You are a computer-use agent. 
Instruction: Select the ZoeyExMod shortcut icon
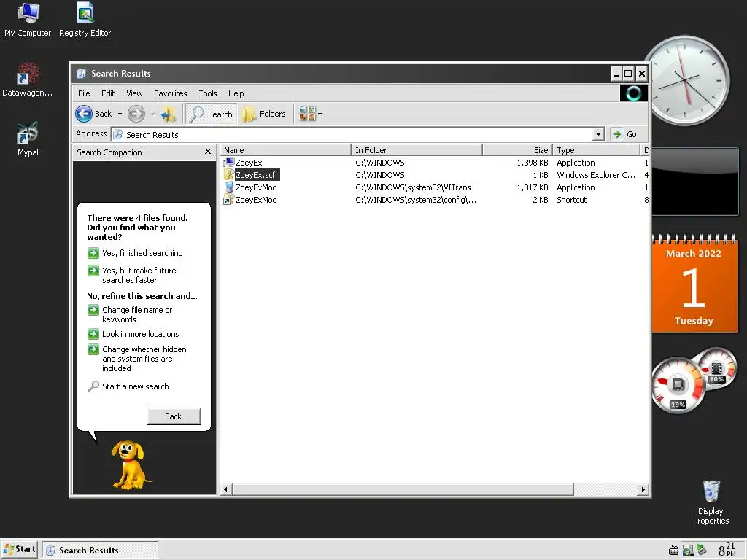228,200
